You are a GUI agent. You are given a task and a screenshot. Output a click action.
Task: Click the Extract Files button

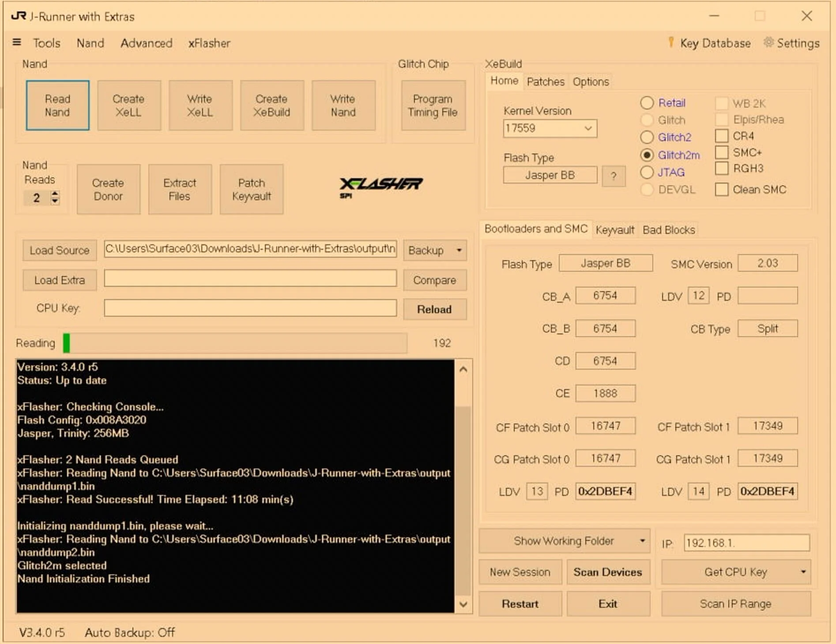[x=180, y=189]
